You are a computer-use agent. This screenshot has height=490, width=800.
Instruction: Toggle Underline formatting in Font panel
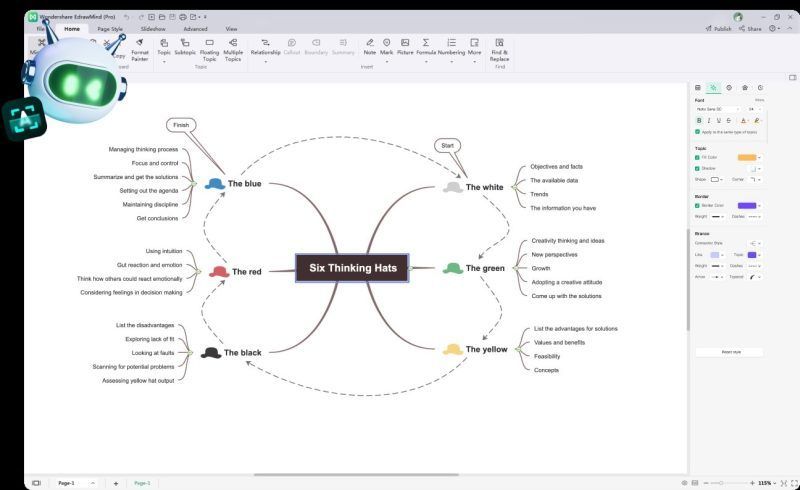click(719, 120)
